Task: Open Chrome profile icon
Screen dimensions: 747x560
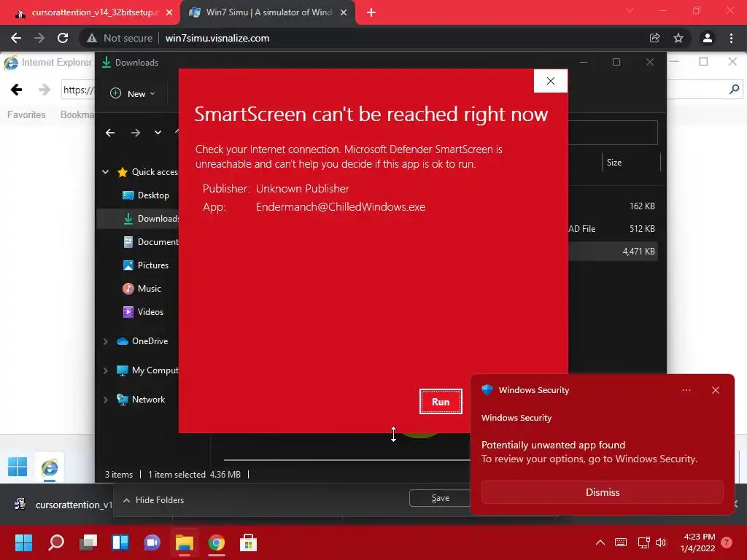Action: coord(708,38)
